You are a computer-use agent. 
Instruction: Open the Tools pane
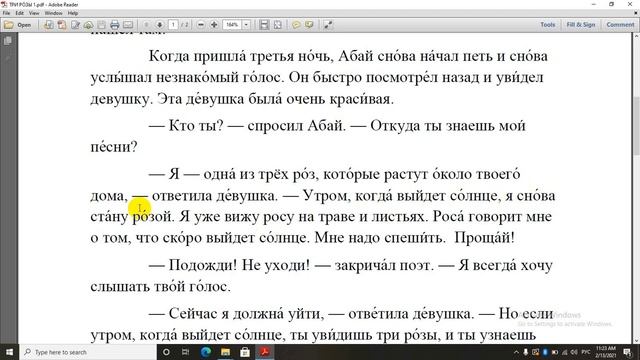pos(547,25)
